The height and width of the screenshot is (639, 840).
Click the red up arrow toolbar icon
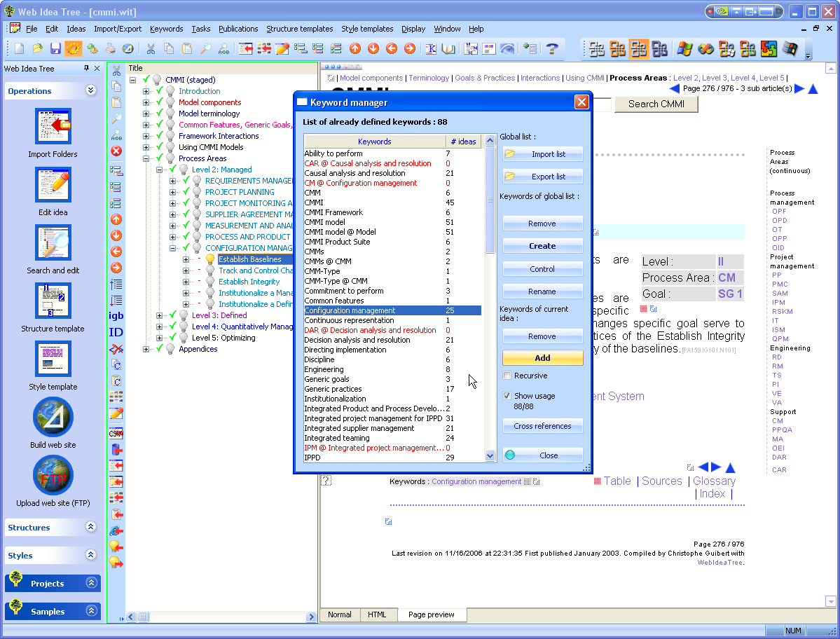[x=355, y=48]
